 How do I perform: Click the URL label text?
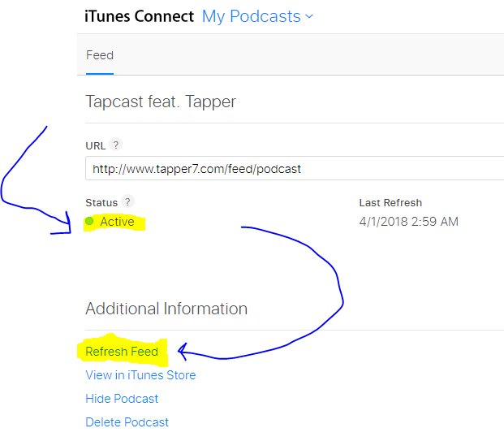96,146
